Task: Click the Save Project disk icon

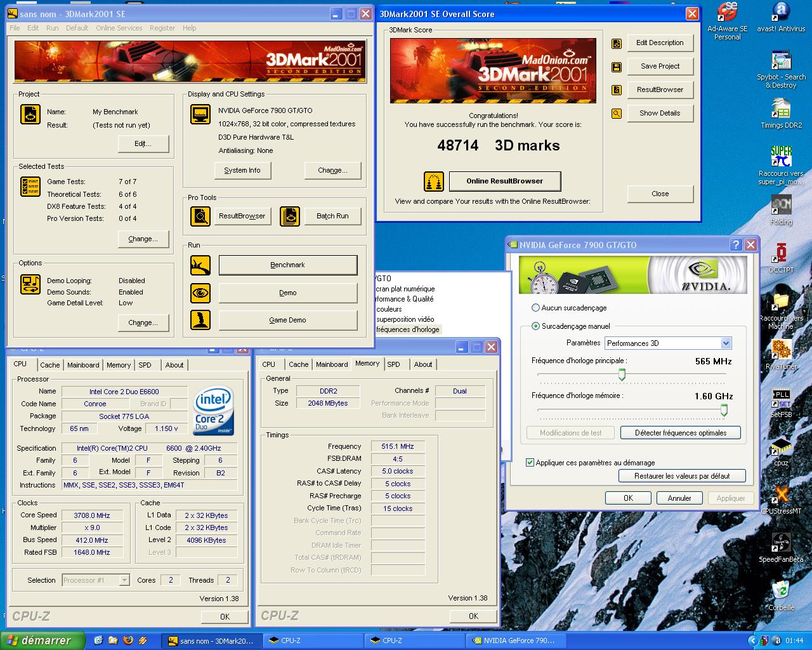Action: point(616,67)
